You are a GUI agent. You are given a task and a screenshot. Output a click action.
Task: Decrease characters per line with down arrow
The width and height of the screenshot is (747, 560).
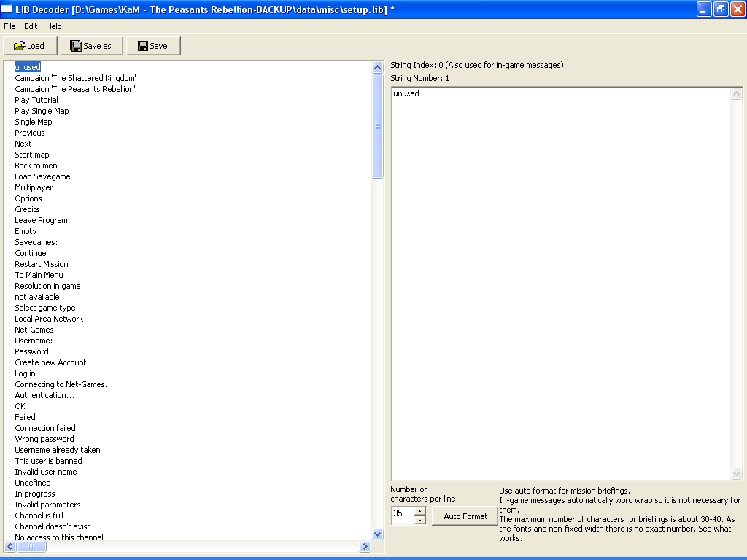pyautogui.click(x=419, y=521)
